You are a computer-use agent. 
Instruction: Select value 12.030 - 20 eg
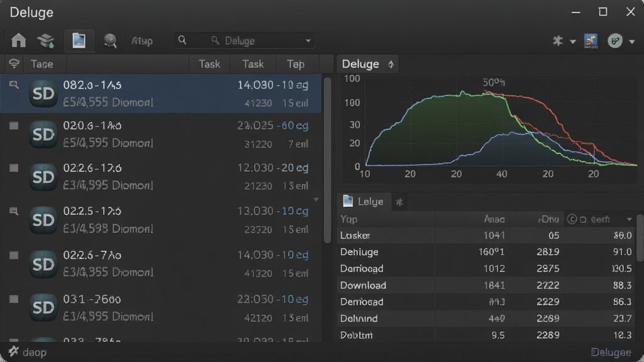(x=273, y=168)
